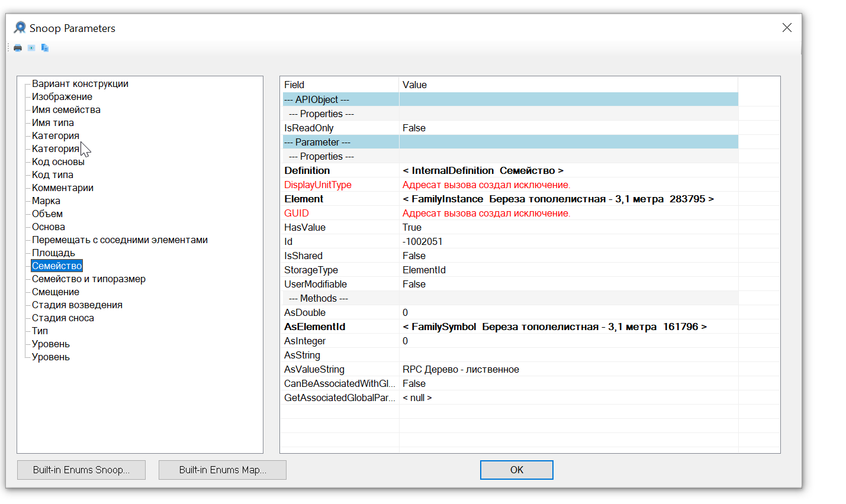Viewport: 846px width, 504px height.
Task: Click the red GUID field
Action: click(297, 213)
